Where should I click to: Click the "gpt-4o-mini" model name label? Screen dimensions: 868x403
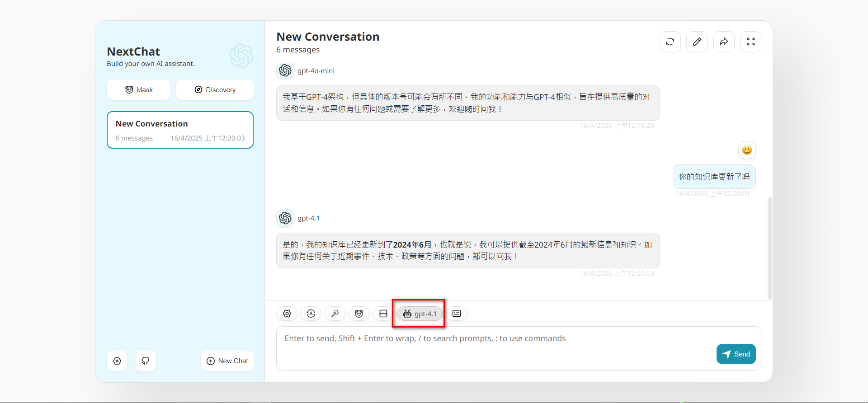point(316,71)
